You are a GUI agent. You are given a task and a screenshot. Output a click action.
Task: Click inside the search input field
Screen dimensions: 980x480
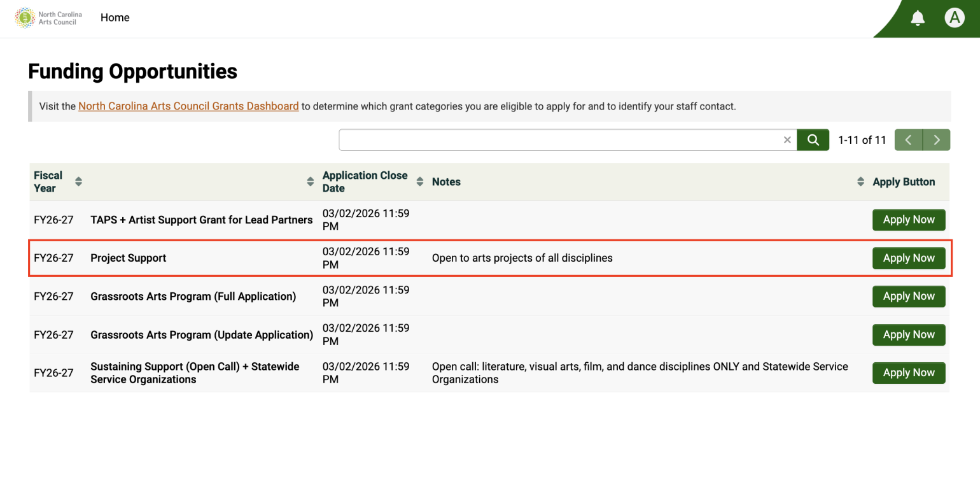(x=560, y=139)
